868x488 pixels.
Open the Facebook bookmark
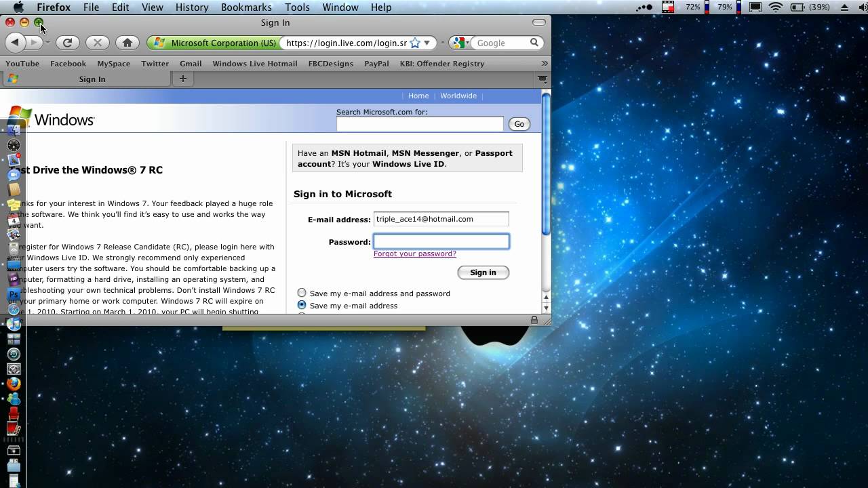[x=68, y=63]
